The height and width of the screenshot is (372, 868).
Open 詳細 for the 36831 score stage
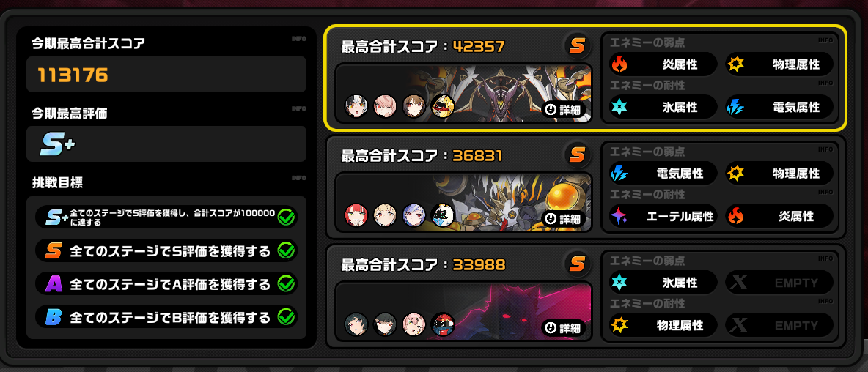[x=564, y=219]
